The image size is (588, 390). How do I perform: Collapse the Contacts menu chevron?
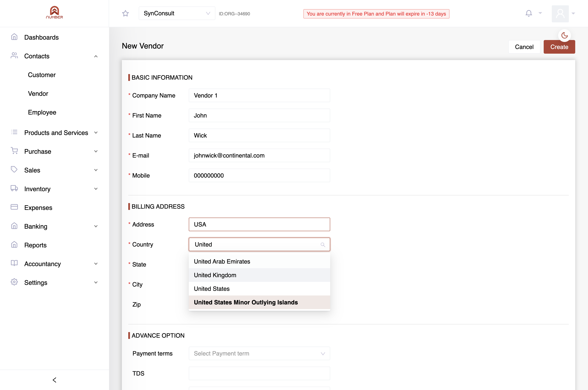pos(96,56)
